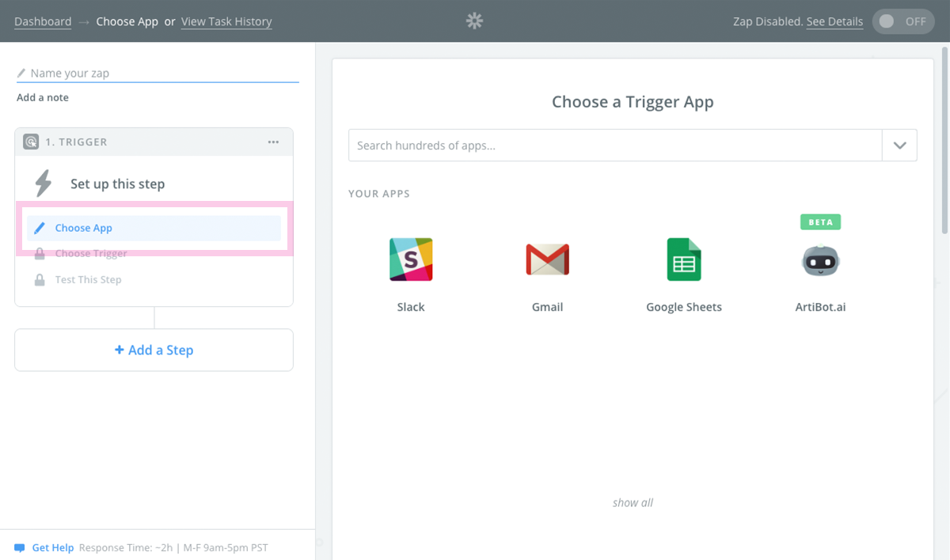Click the ArtiBot.ai label text

[x=820, y=307]
